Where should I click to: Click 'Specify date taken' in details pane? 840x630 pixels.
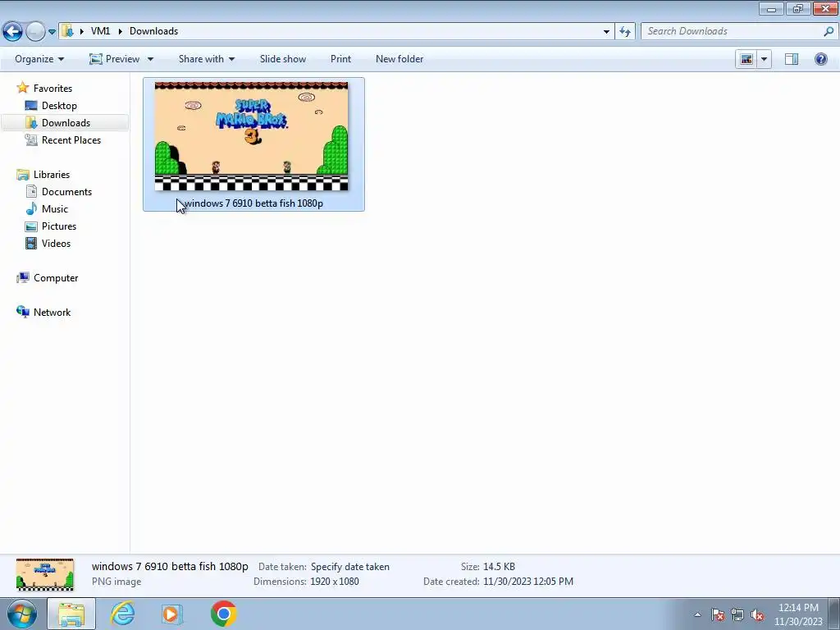(349, 567)
